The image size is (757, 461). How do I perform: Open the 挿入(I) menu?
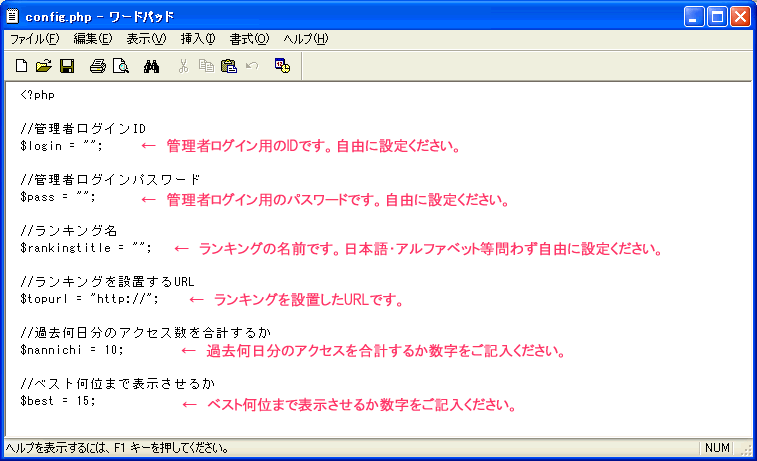click(x=198, y=39)
